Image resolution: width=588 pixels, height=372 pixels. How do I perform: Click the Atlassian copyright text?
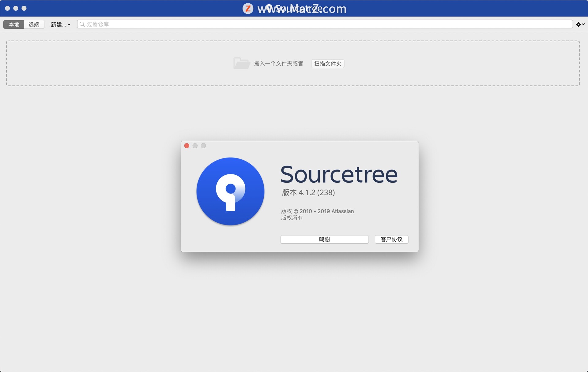[x=317, y=211]
